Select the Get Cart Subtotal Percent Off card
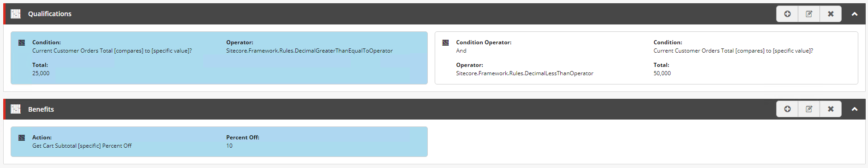Image resolution: width=868 pixels, height=168 pixels. coord(219,142)
